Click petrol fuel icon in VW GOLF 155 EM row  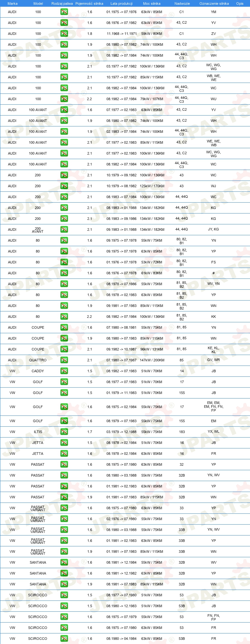[x=64, y=421]
